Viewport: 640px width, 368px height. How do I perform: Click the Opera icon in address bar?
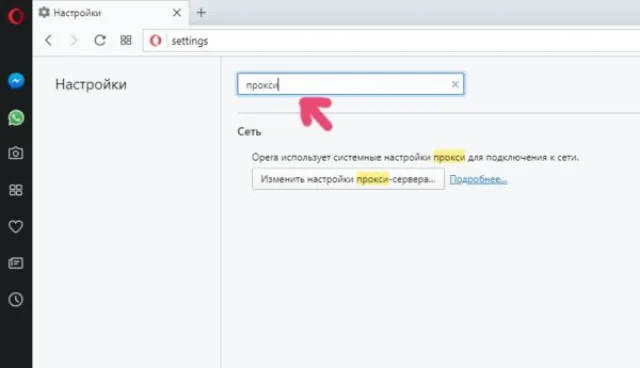[156, 41]
